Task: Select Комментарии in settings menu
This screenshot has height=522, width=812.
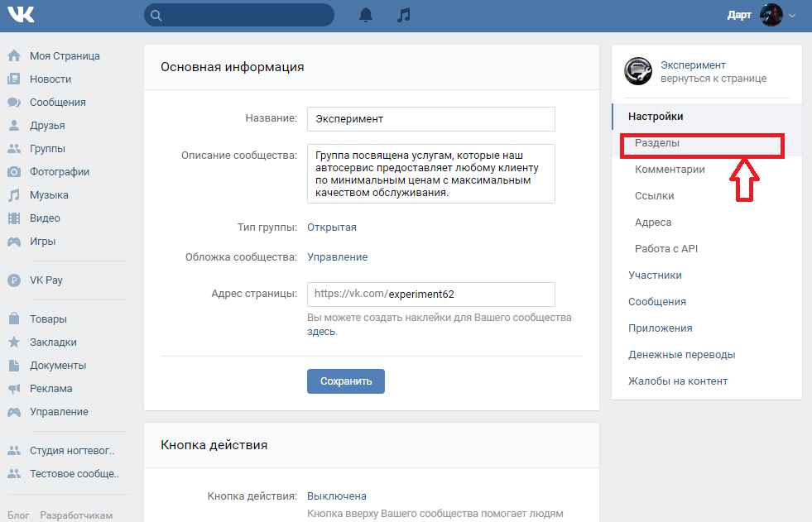Action: pyautogui.click(x=670, y=170)
